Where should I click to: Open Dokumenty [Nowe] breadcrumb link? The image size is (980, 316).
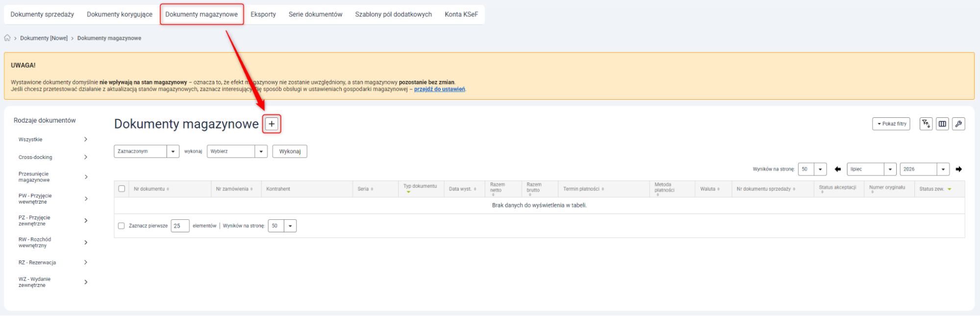click(x=44, y=38)
